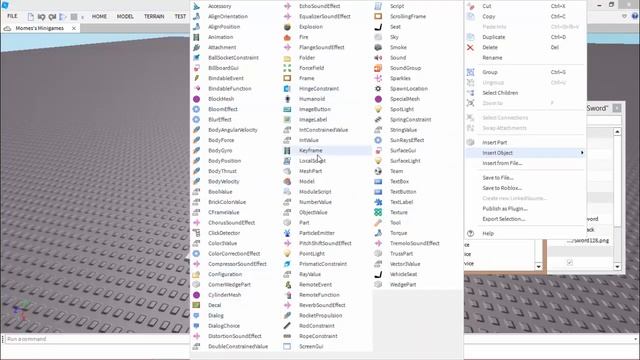This screenshot has height=360, width=640.
Task: Close the Sword panel
Action: [x=617, y=108]
